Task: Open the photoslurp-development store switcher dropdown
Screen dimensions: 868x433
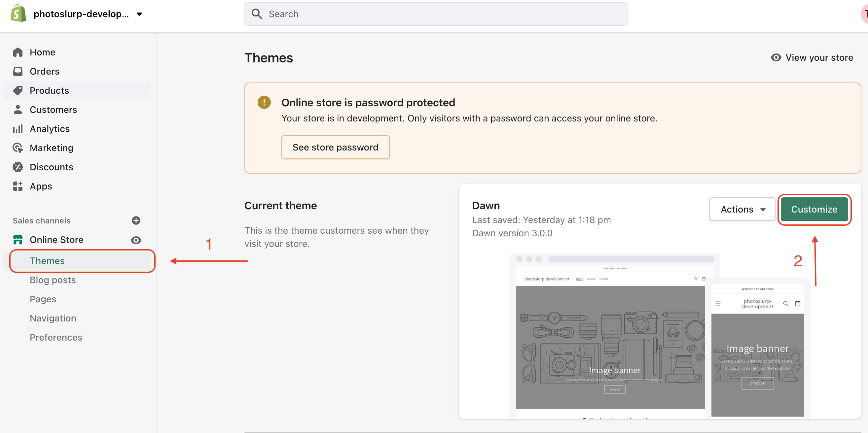Action: pyautogui.click(x=139, y=14)
